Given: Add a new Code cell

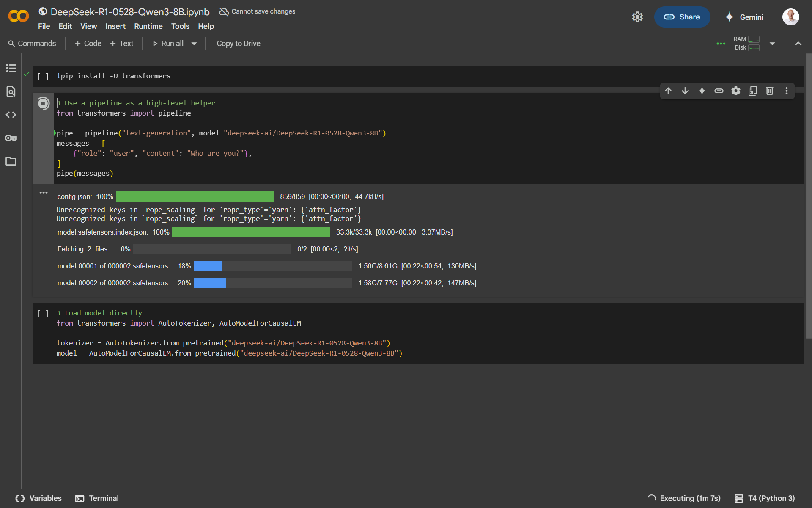Looking at the screenshot, I should pyautogui.click(x=88, y=44).
